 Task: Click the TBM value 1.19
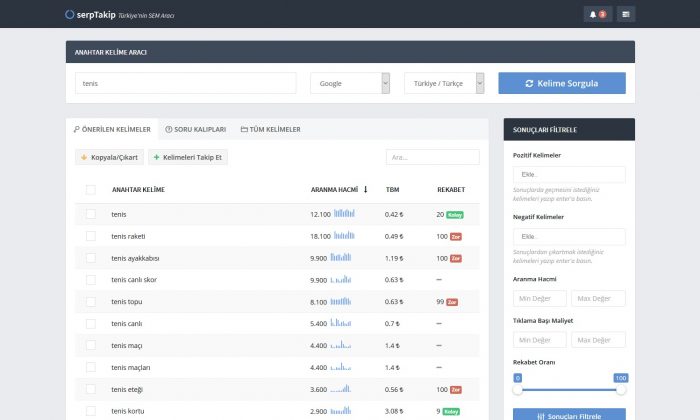(394, 258)
